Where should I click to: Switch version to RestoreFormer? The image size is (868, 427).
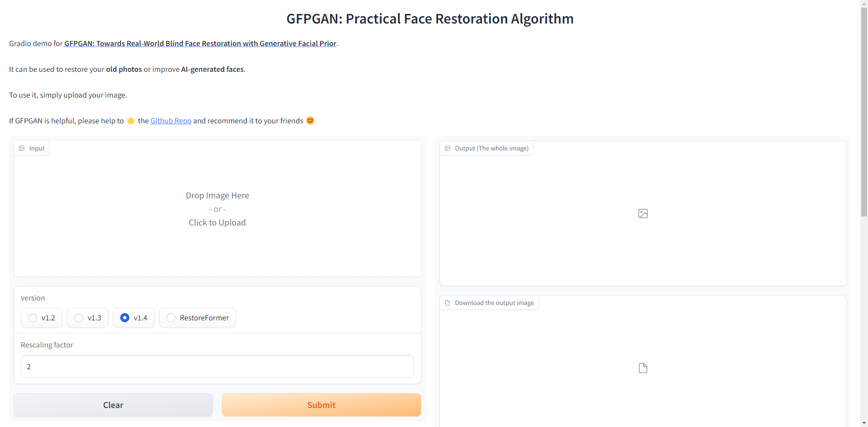pos(171,318)
